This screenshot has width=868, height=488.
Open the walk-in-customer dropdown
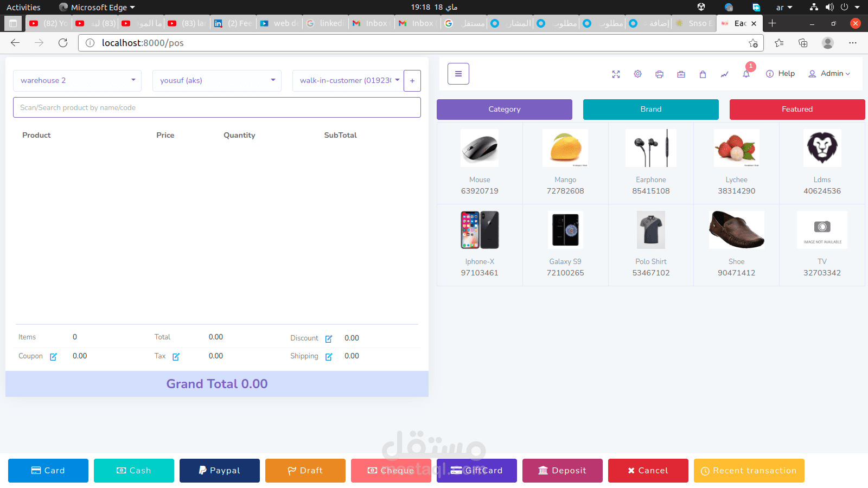[348, 80]
